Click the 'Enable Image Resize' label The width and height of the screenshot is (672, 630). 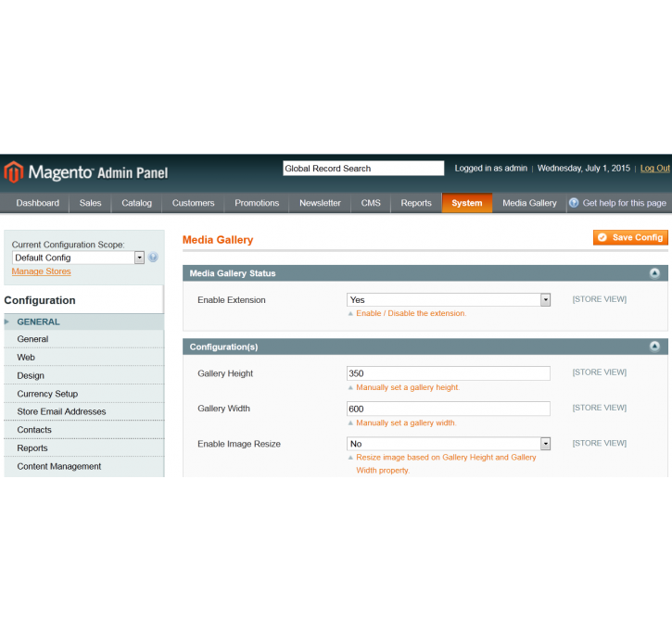tap(239, 444)
